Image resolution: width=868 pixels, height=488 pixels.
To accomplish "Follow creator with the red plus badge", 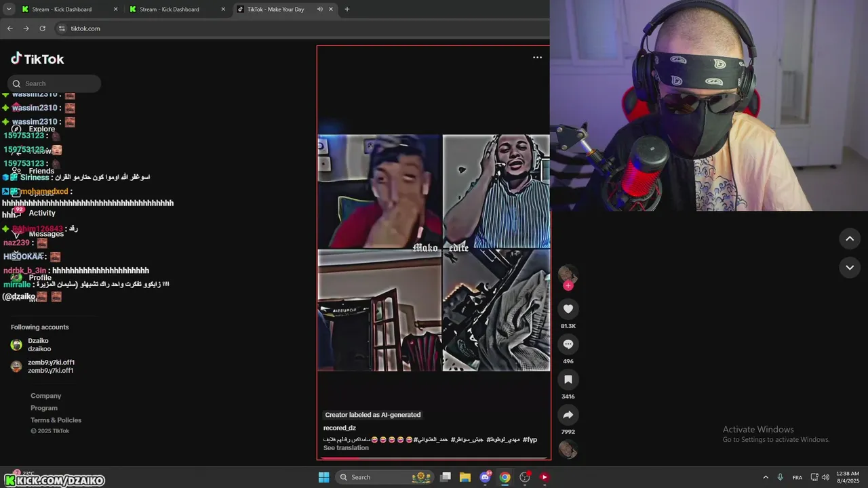I will click(568, 286).
